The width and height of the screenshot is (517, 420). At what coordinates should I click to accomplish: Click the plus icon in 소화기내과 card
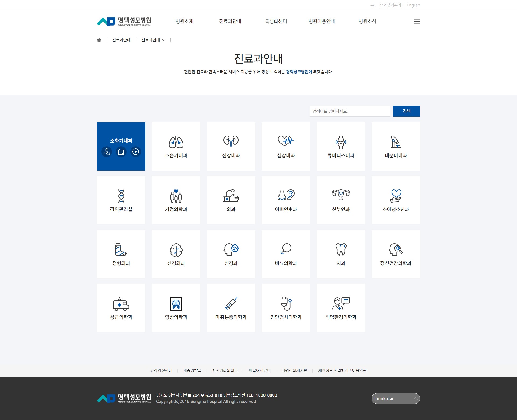pyautogui.click(x=136, y=152)
